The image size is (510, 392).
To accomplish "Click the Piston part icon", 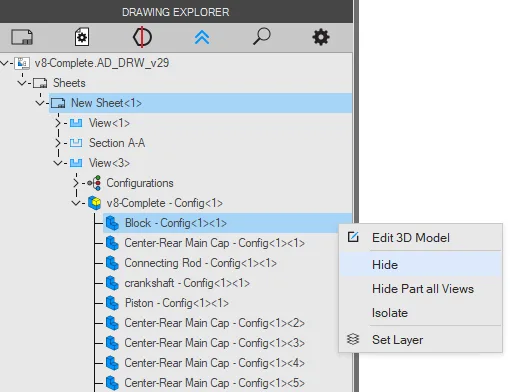I will [112, 303].
